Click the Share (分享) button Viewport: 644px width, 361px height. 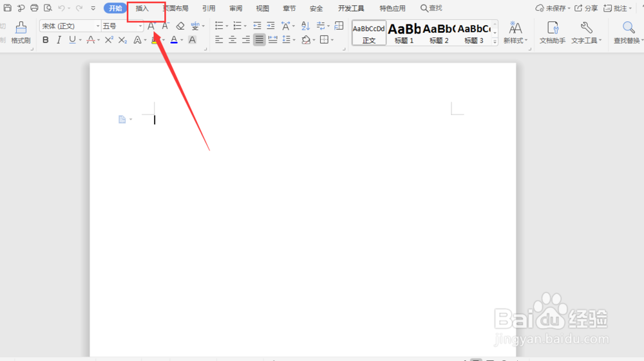[586, 8]
